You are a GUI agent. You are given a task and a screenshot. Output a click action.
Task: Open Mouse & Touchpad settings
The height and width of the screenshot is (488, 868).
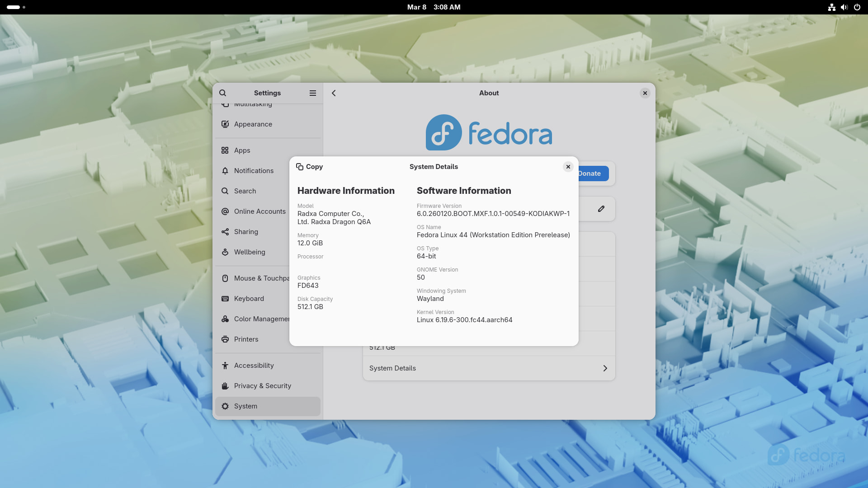click(x=253, y=278)
